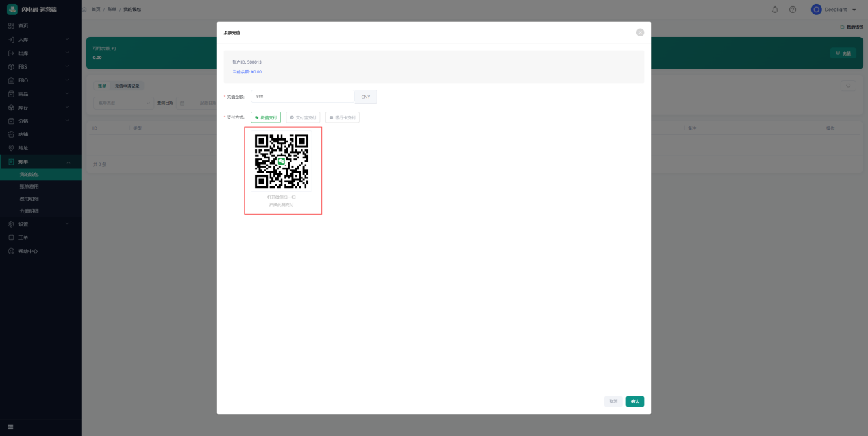Collapse the 账单 menu chevron

(67, 162)
